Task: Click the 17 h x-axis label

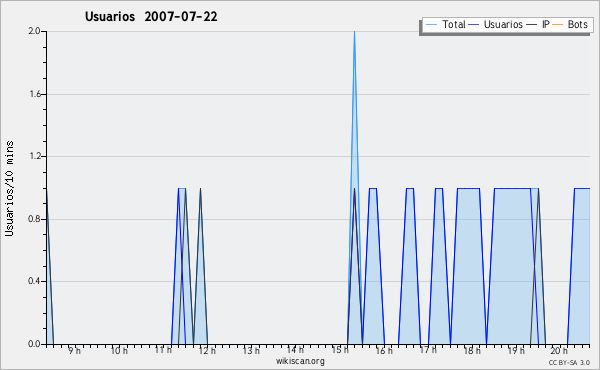Action: coord(428,350)
